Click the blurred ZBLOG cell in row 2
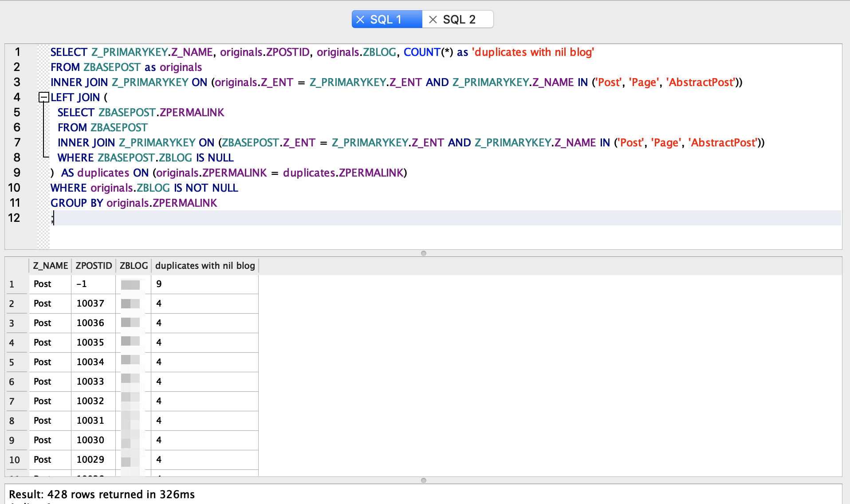This screenshot has width=850, height=504. (133, 303)
